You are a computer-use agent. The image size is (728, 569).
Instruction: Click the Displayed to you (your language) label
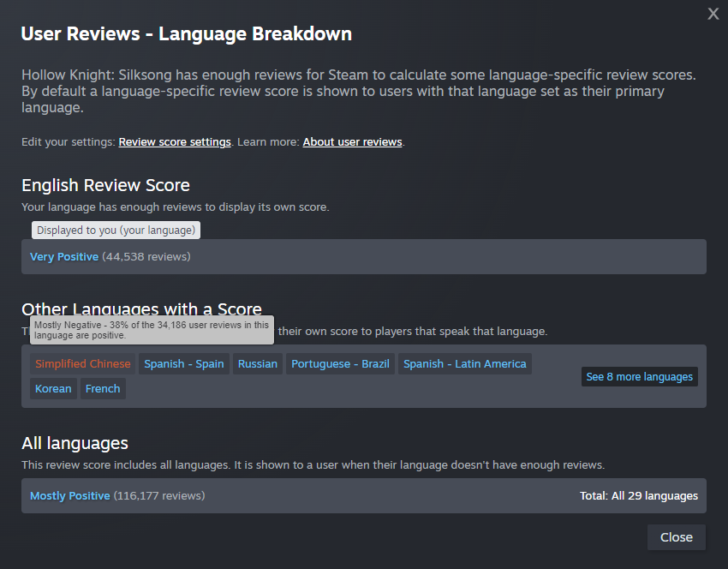tap(116, 231)
